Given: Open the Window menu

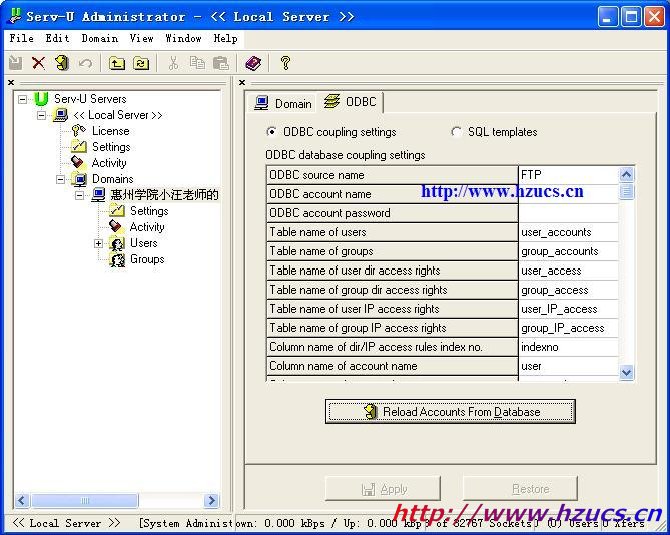Looking at the screenshot, I should point(183,38).
